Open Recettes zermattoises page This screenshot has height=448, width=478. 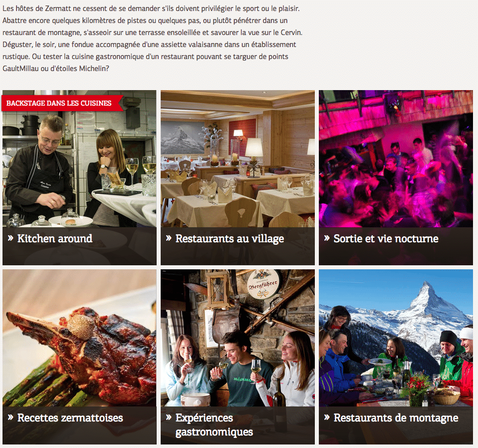70,418
